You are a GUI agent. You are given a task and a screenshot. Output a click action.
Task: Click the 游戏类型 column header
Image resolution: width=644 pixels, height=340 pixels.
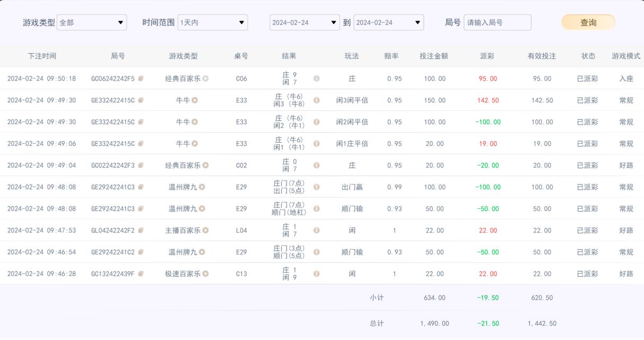pyautogui.click(x=183, y=56)
